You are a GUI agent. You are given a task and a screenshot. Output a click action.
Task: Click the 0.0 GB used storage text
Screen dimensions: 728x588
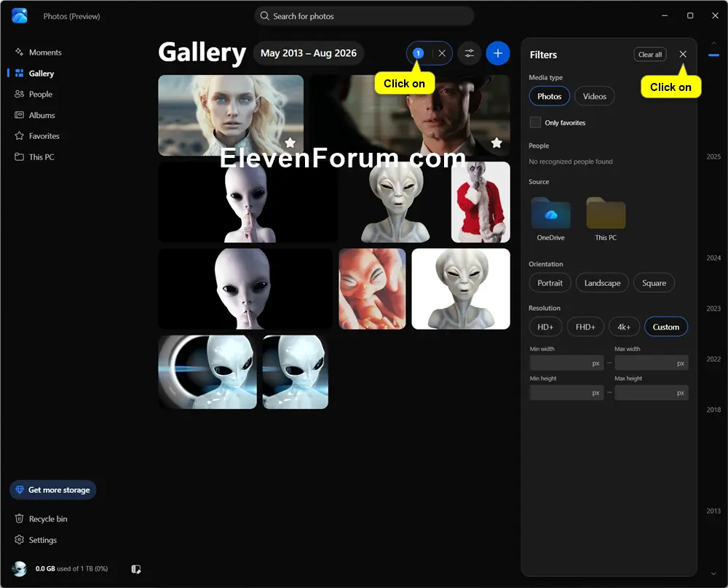pos(71,568)
